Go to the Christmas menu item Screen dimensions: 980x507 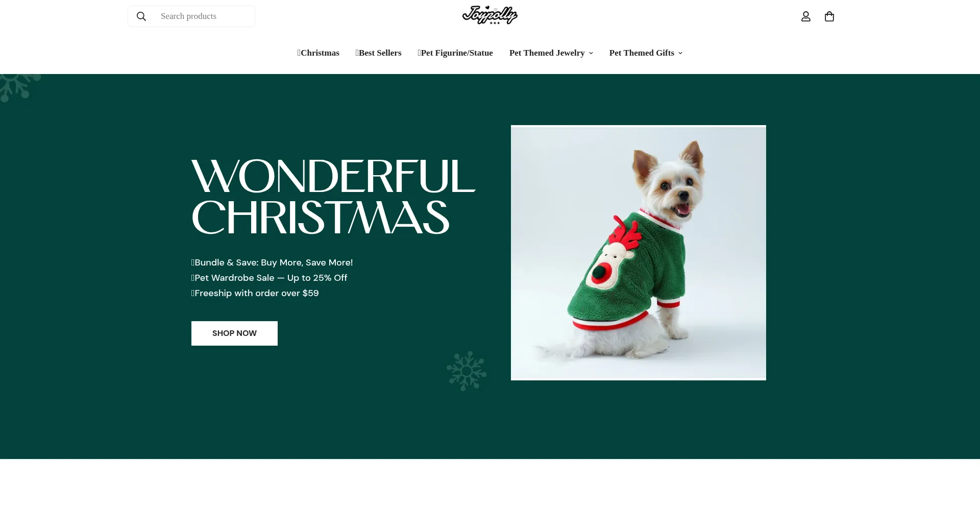(318, 53)
